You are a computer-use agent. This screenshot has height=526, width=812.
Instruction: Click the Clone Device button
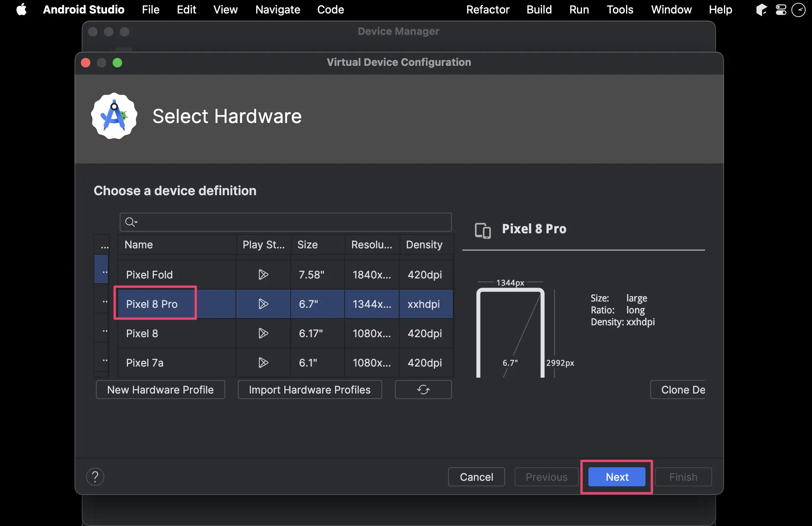(678, 390)
